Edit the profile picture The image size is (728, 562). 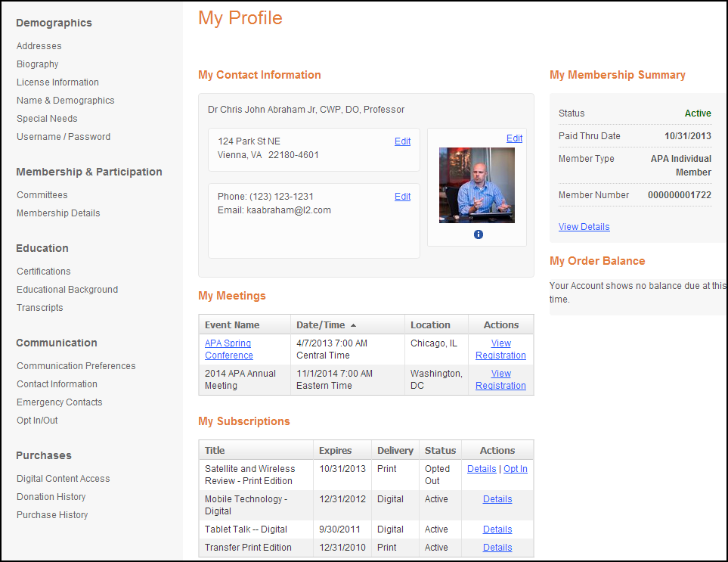click(514, 138)
